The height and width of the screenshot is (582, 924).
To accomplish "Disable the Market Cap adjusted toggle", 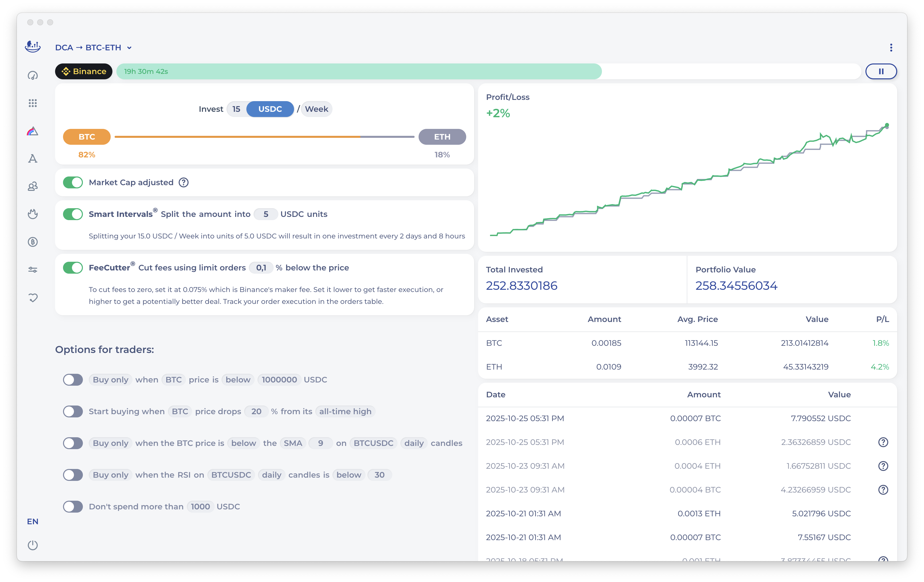I will coord(73,182).
